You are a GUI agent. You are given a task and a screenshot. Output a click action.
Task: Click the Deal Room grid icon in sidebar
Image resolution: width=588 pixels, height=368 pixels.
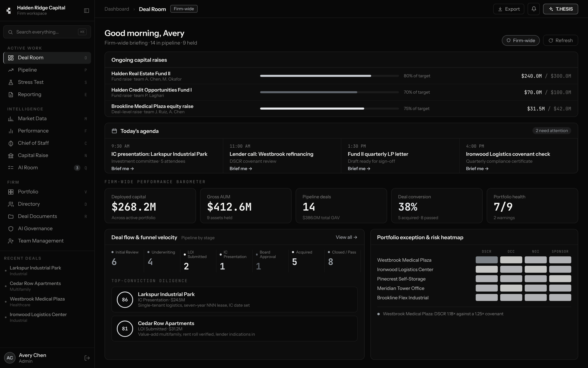[x=11, y=58]
